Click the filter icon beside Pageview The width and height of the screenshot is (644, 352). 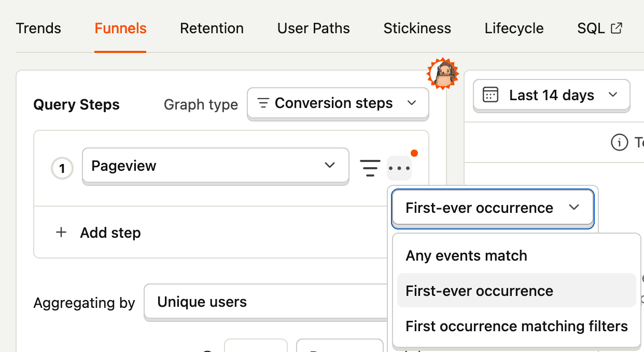point(370,168)
